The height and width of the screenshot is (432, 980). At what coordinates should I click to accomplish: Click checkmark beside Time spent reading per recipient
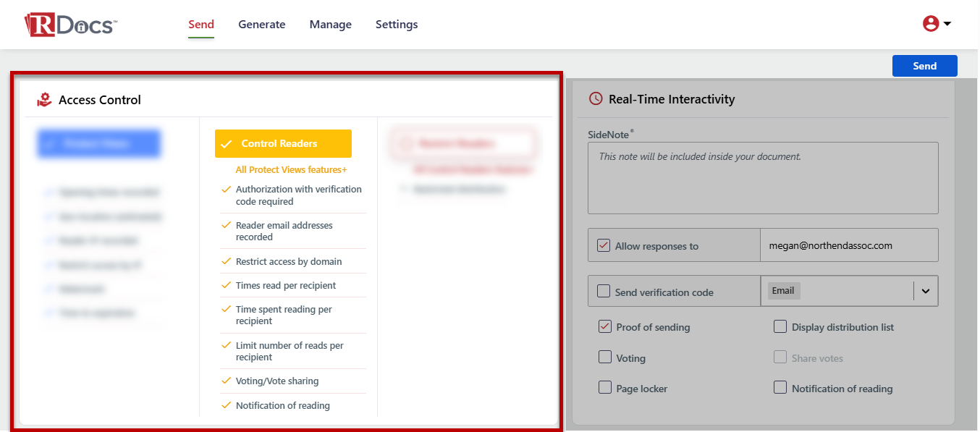(226, 309)
